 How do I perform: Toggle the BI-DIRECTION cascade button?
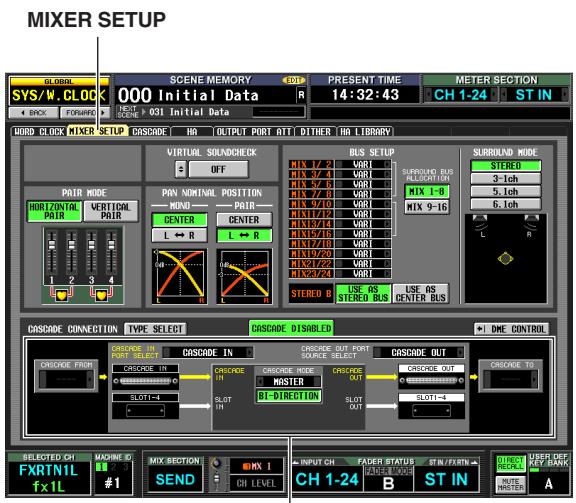point(288,396)
